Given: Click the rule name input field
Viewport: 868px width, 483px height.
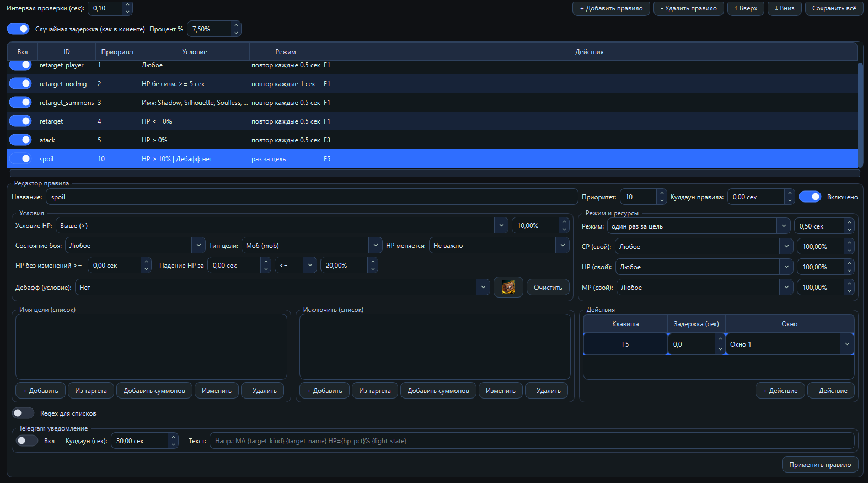Looking at the screenshot, I should point(312,197).
